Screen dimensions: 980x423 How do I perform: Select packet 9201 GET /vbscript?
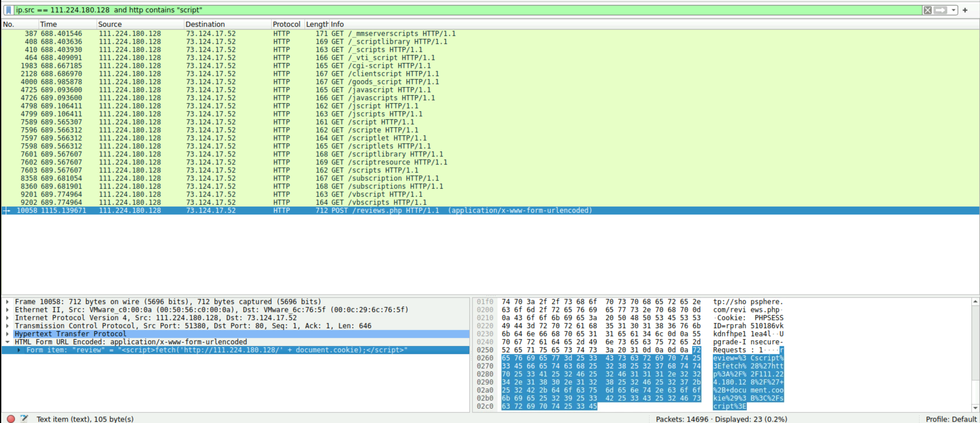[490, 194]
